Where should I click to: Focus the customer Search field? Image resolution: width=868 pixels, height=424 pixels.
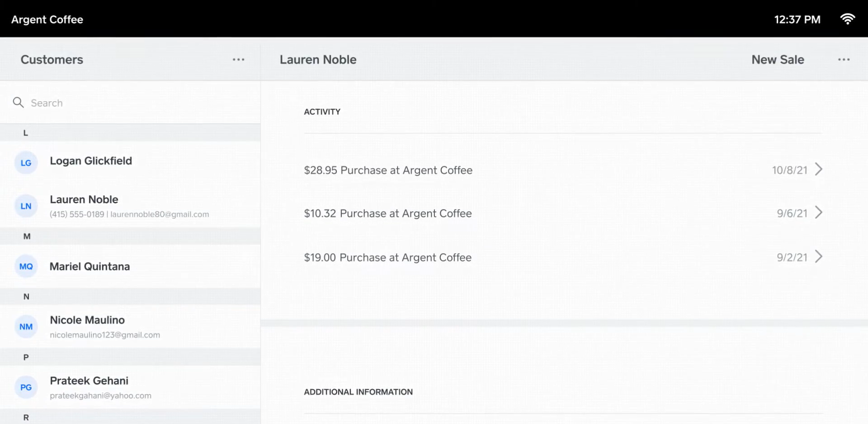136,103
